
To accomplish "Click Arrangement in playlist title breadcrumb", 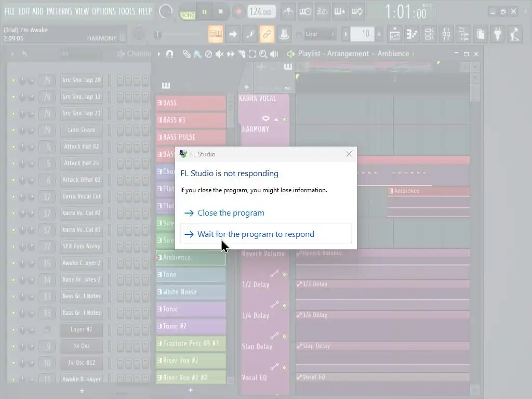I will [x=348, y=54].
